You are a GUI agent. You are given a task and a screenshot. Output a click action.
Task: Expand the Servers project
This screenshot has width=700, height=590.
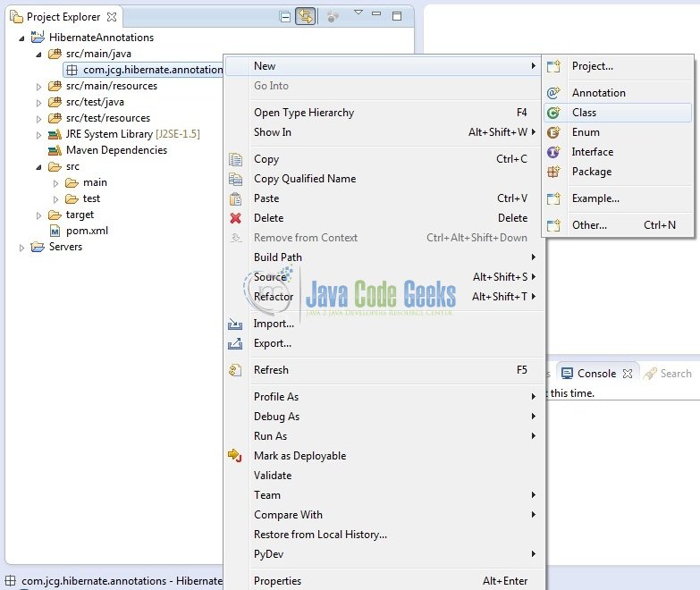tap(21, 248)
